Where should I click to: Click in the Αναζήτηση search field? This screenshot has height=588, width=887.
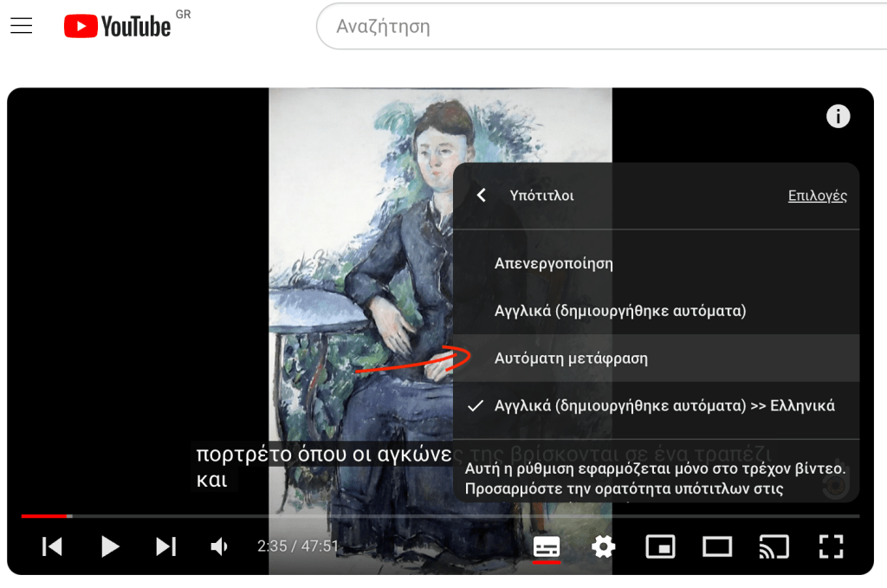(598, 27)
